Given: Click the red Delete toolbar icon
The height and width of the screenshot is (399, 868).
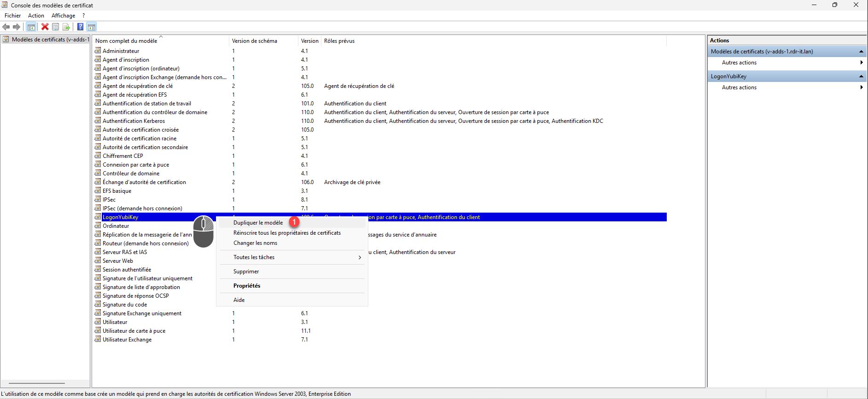Looking at the screenshot, I should (45, 27).
